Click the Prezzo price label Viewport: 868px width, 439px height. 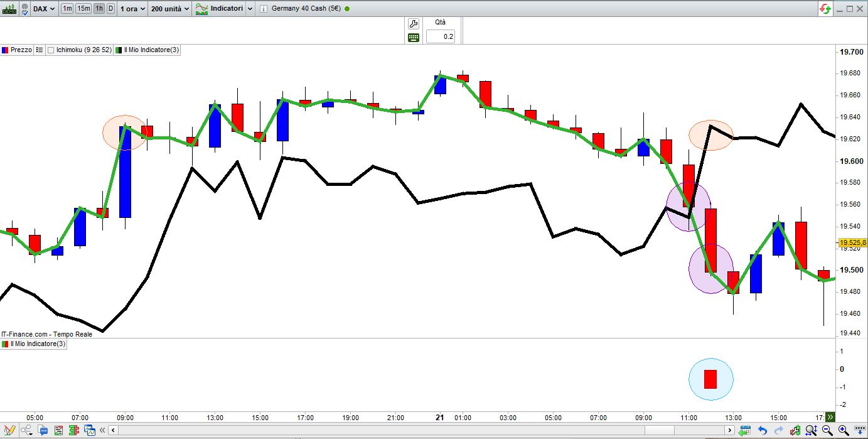tap(21, 50)
